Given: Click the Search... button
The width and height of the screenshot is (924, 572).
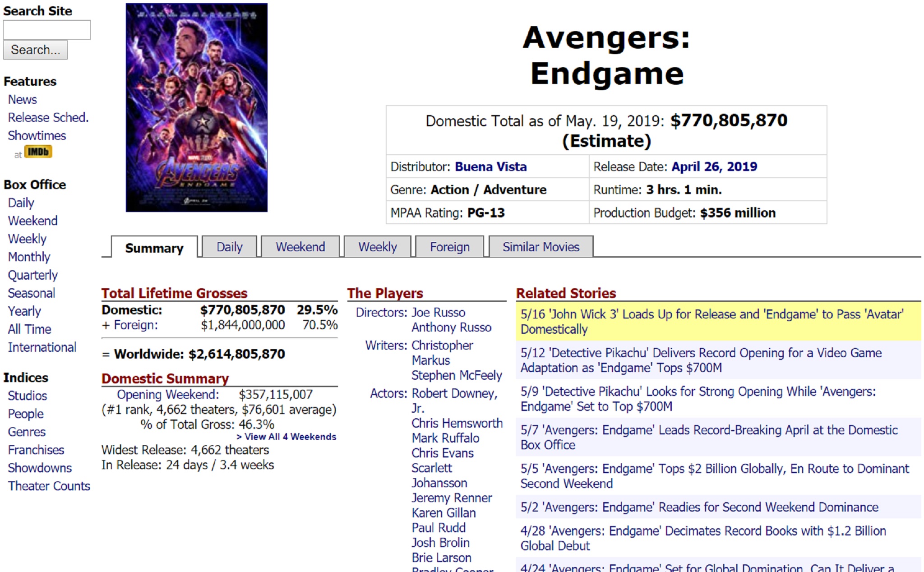Looking at the screenshot, I should coord(36,50).
